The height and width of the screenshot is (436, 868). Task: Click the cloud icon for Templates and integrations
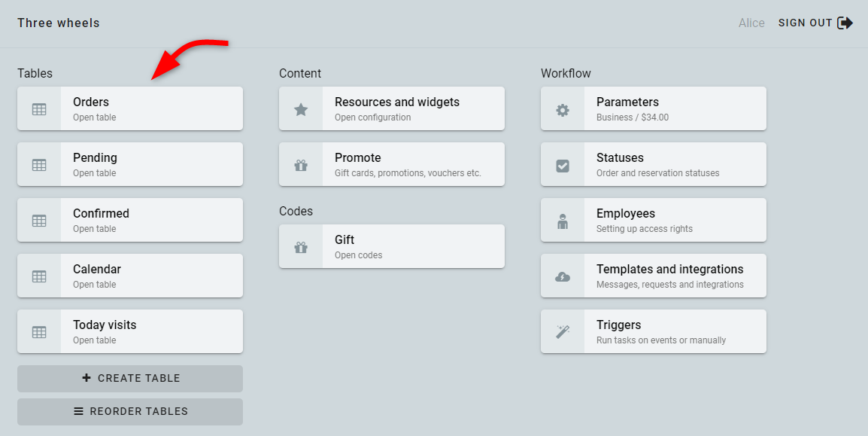(x=563, y=276)
